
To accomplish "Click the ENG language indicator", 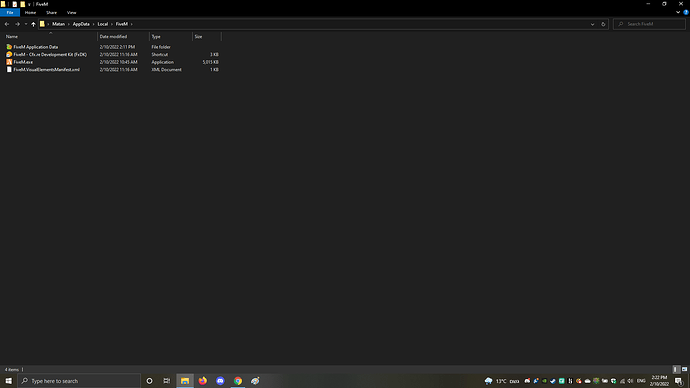I will point(641,381).
